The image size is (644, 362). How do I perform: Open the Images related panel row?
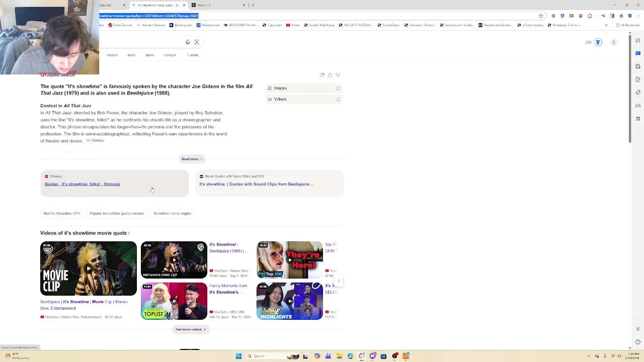[304, 88]
